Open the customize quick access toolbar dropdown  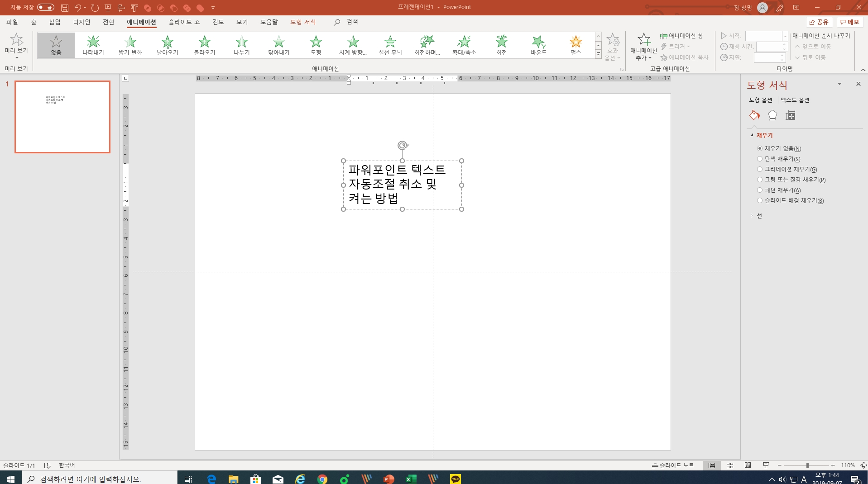pyautogui.click(x=213, y=8)
